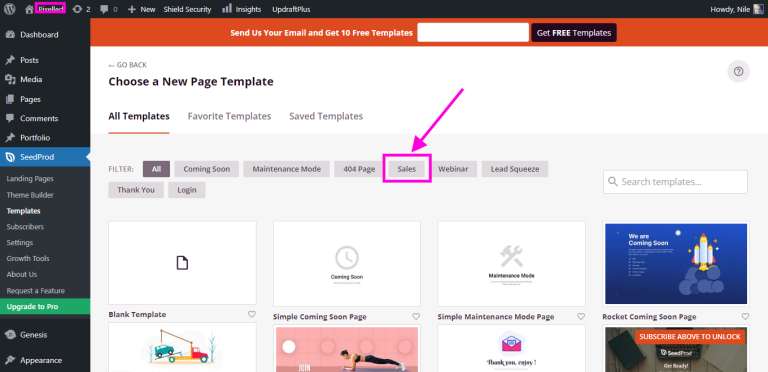The width and height of the screenshot is (768, 372).
Task: Open the tow truck template thumbnail
Action: 182,348
